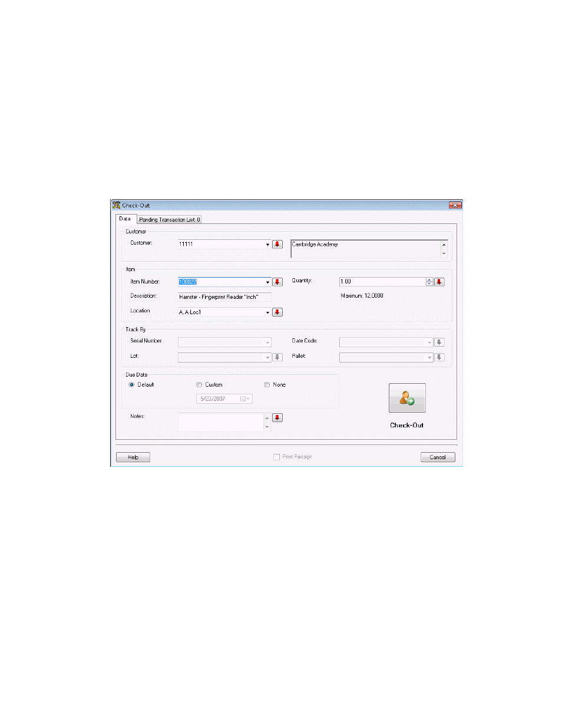
Task: Open the Date Code dropdown
Action: pos(429,342)
